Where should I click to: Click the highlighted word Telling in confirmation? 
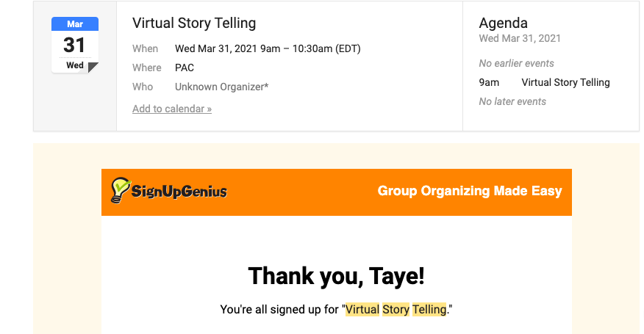click(x=429, y=310)
